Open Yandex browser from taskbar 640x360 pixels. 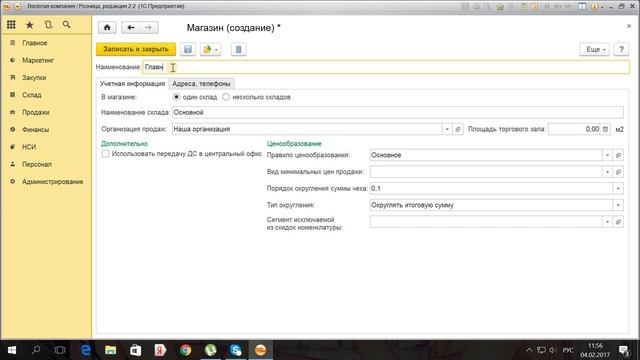tap(160, 350)
